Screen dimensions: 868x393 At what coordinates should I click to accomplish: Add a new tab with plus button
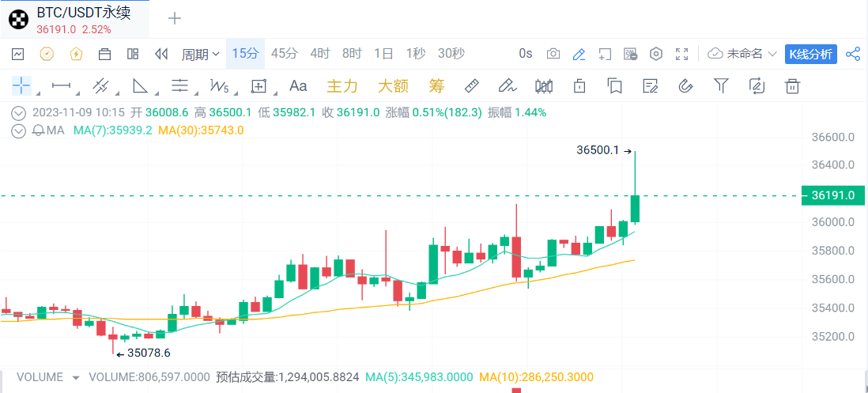[175, 18]
